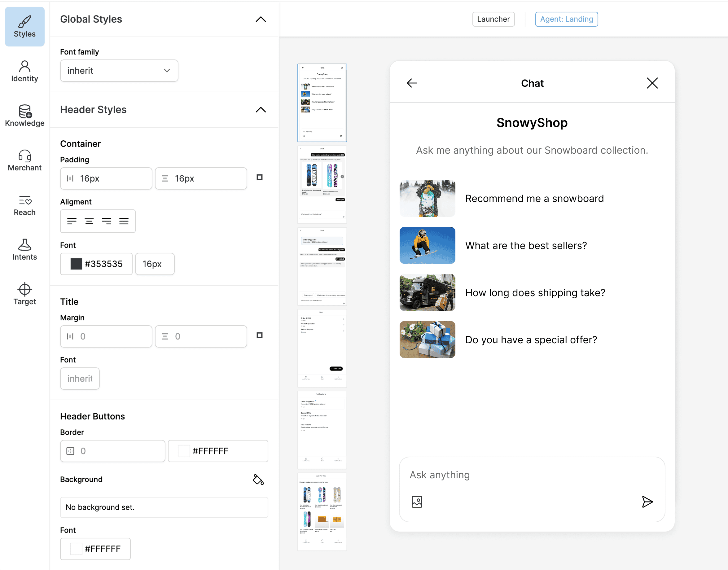
Task: Open the Knowledge database section
Action: [x=24, y=116]
